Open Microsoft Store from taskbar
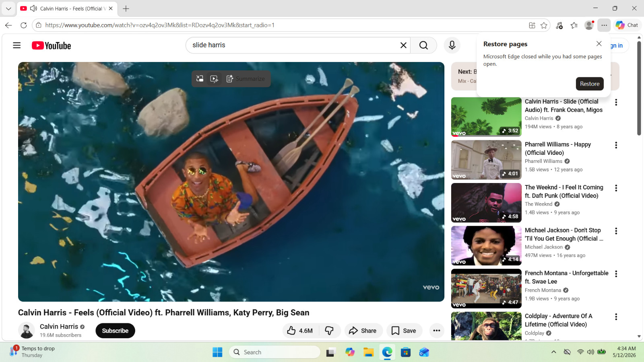Viewport: 644px width, 362px height. [x=406, y=352]
